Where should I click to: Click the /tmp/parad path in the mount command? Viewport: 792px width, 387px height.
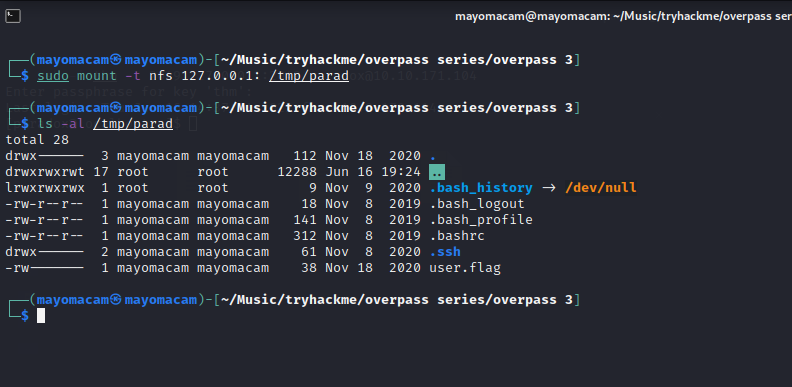[309, 76]
